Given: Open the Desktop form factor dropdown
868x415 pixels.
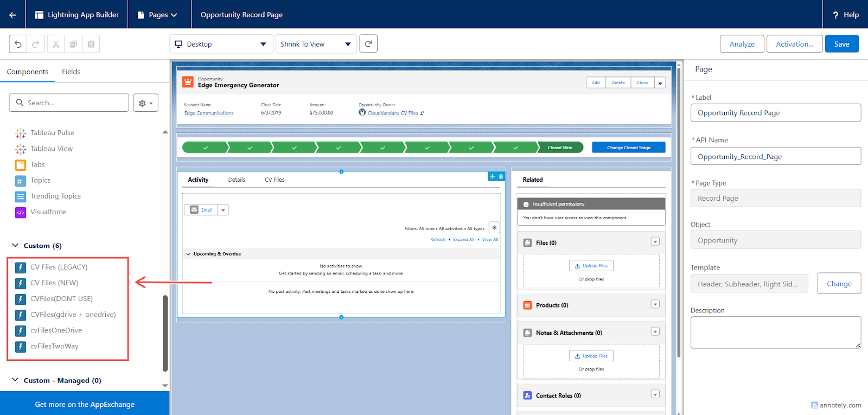Looking at the screenshot, I should 221,44.
